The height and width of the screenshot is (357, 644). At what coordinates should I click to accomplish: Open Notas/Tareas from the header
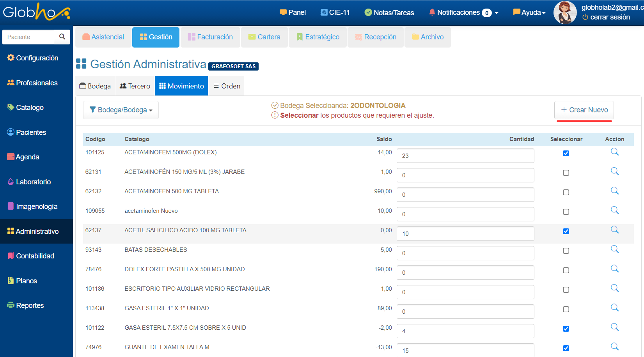389,12
